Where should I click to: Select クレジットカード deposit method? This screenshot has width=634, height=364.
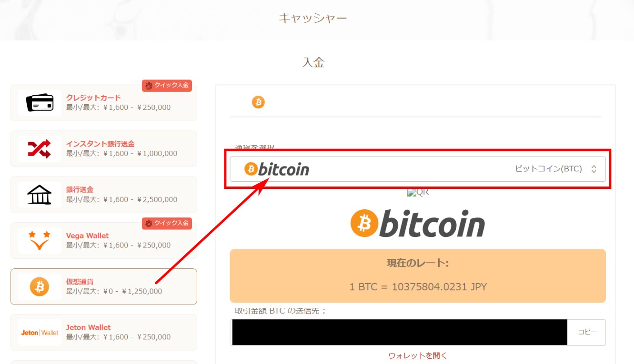(x=103, y=103)
